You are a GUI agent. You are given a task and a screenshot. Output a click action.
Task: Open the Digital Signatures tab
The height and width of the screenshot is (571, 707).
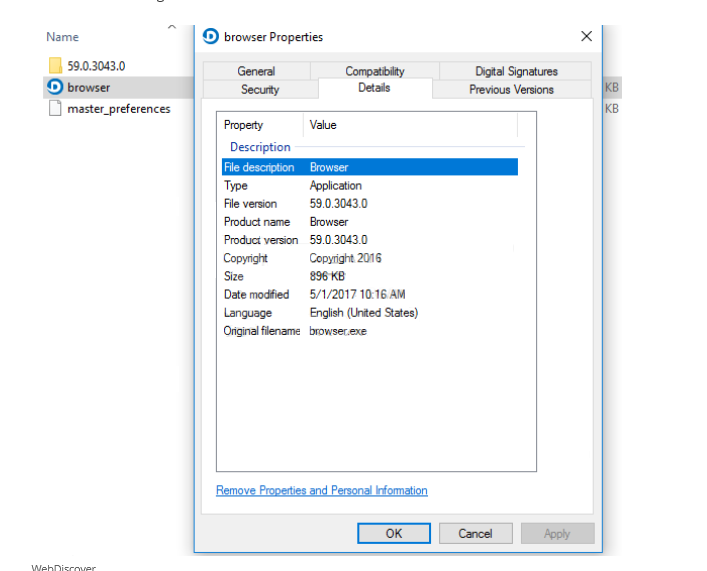(516, 71)
